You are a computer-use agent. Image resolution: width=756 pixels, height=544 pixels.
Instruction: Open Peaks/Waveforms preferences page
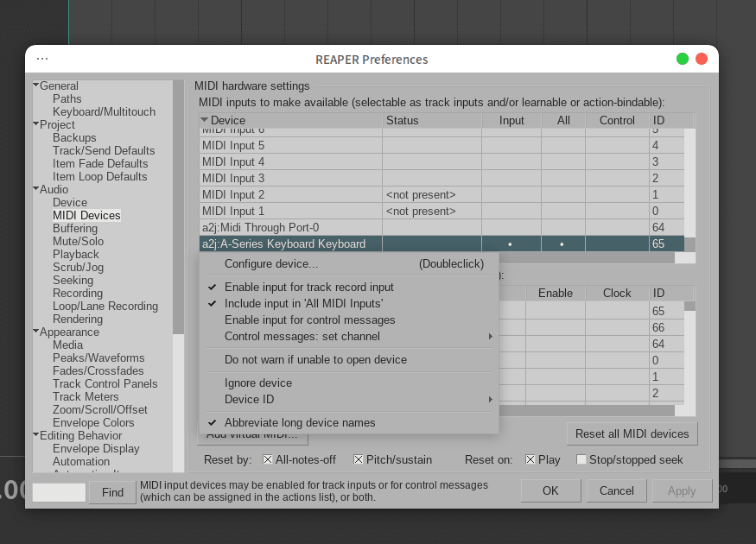click(98, 358)
